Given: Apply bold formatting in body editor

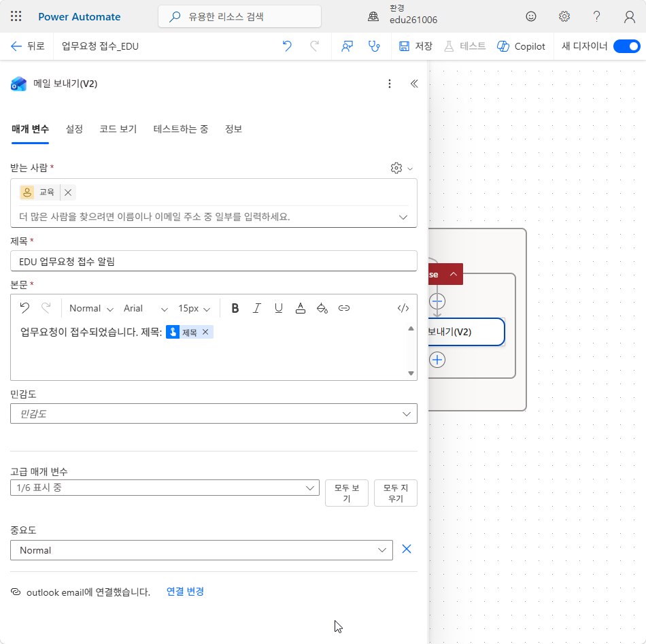Looking at the screenshot, I should (235, 308).
